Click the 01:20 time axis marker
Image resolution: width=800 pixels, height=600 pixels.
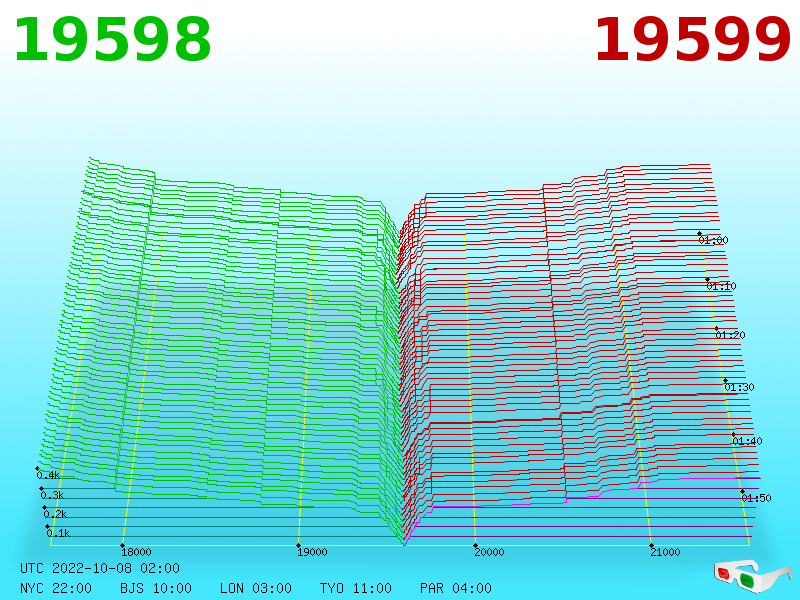pos(731,335)
